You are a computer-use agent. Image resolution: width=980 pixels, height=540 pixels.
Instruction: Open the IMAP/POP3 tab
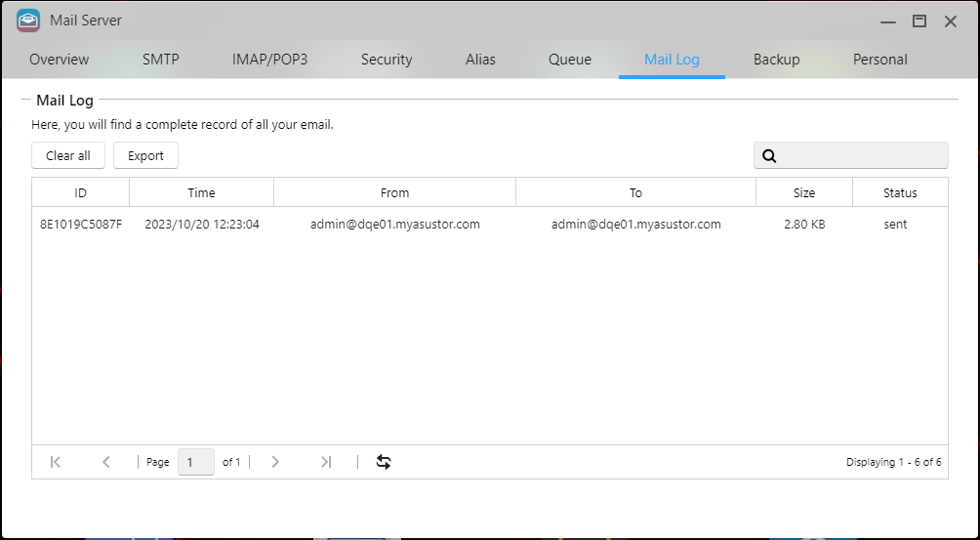click(x=270, y=60)
